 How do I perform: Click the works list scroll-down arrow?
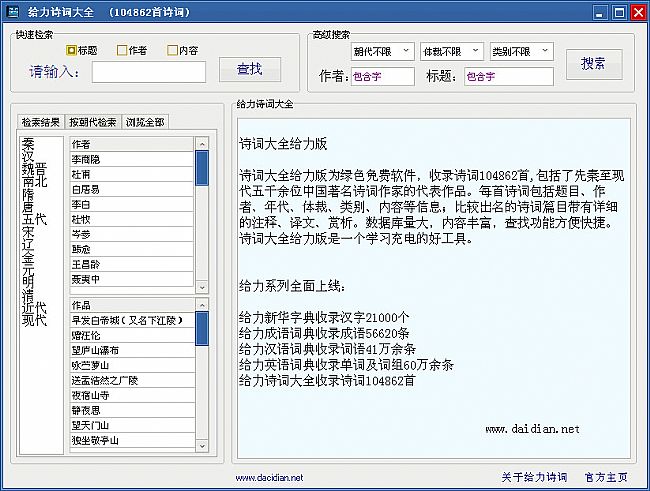(x=202, y=446)
